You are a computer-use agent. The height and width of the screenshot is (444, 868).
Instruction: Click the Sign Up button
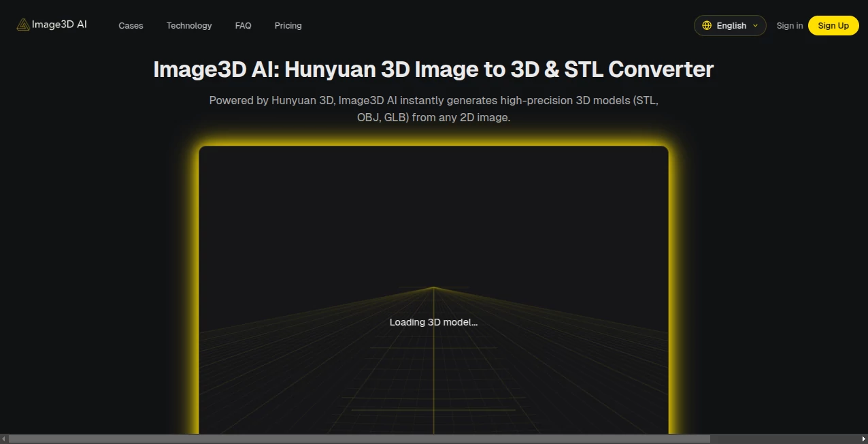point(833,25)
